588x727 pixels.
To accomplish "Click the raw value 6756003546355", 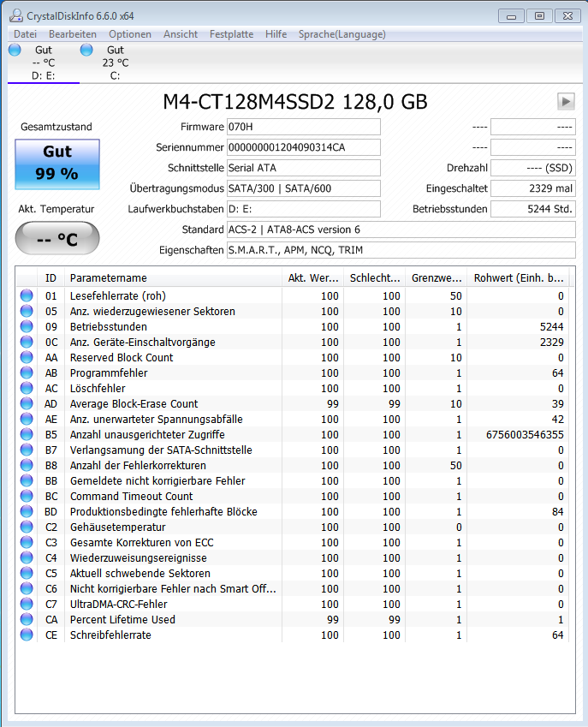I will pos(525,434).
